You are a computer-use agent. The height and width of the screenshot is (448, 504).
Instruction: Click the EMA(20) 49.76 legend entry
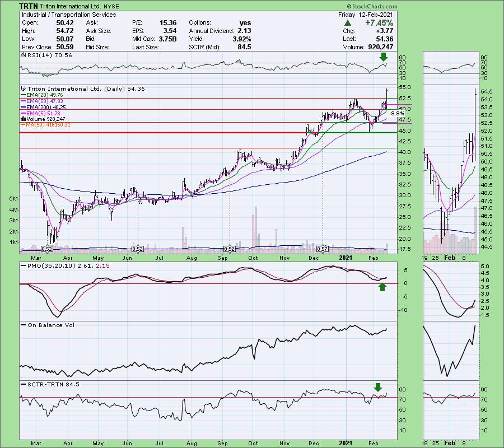(x=42, y=95)
